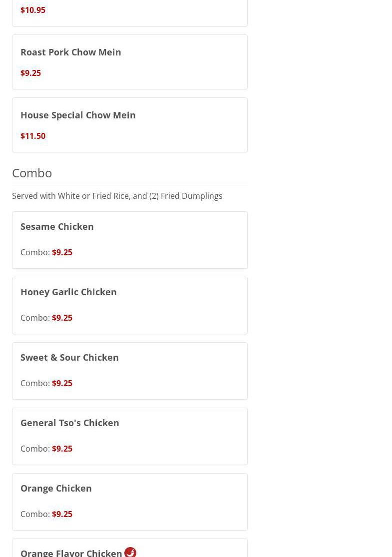
Task: Click the $10.95 price at top
Action: [x=33, y=10]
